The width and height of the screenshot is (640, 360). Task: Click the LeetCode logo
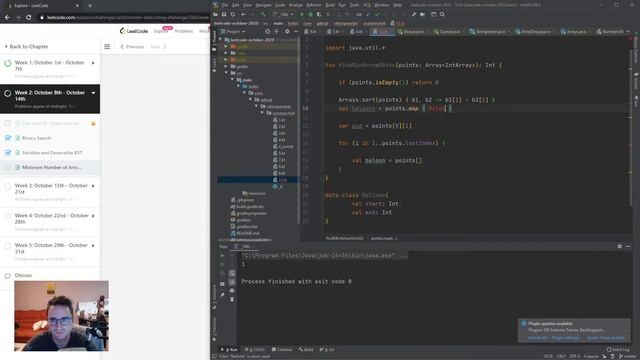point(134,31)
